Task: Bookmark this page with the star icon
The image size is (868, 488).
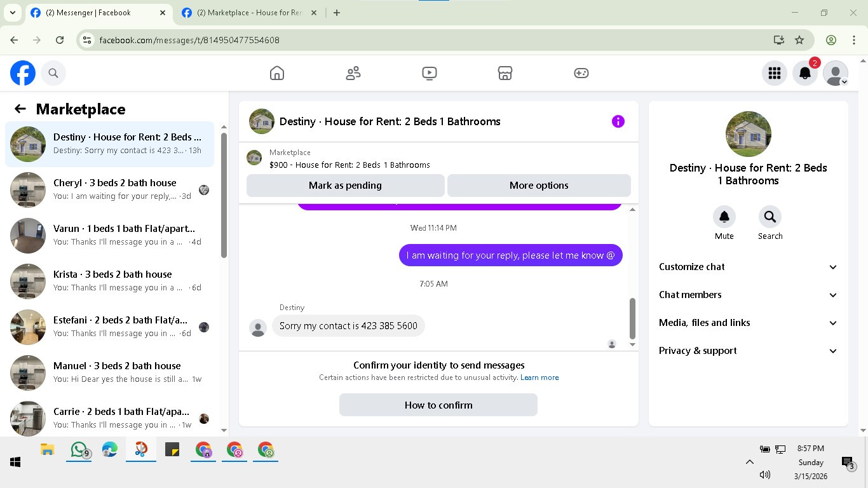Action: [x=799, y=40]
